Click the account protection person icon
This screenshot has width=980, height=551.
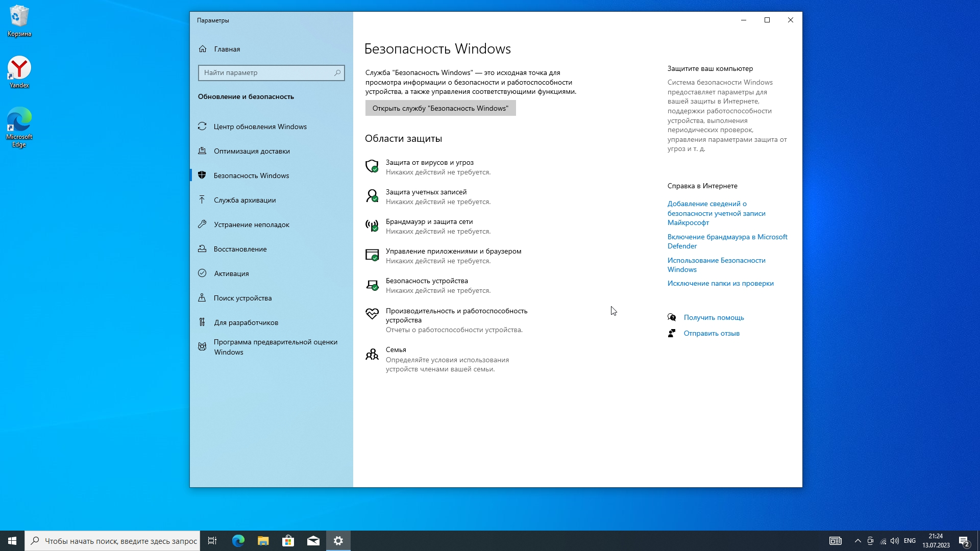(372, 196)
